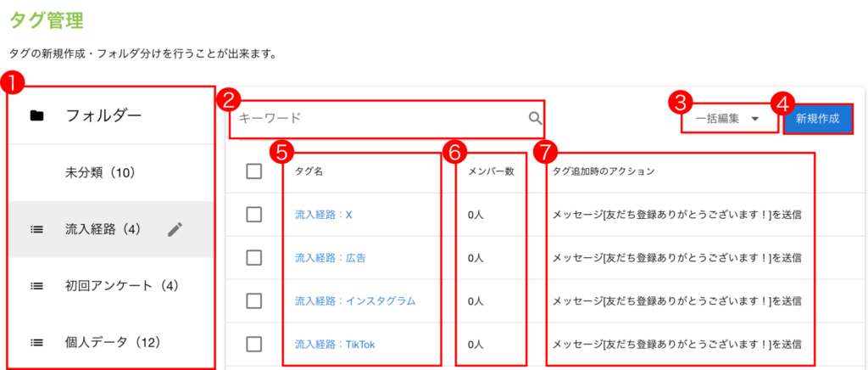Click the search magnifier icon

(535, 119)
